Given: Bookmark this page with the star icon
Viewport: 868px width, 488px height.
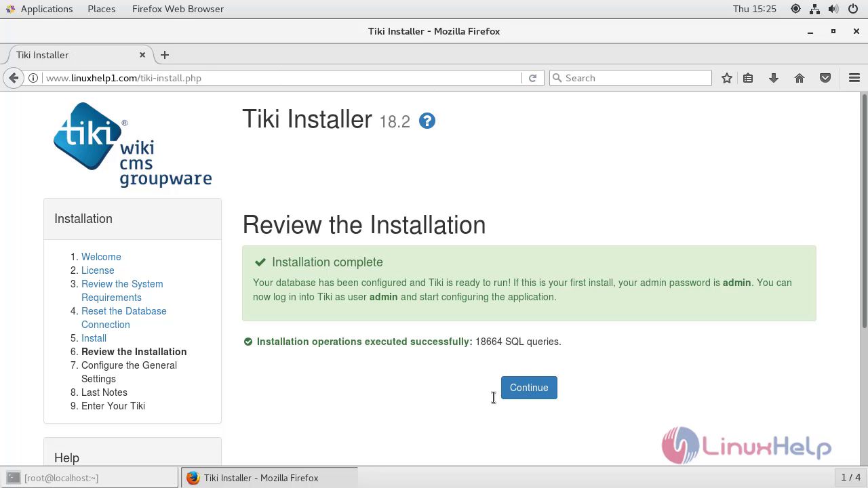Looking at the screenshot, I should point(727,78).
